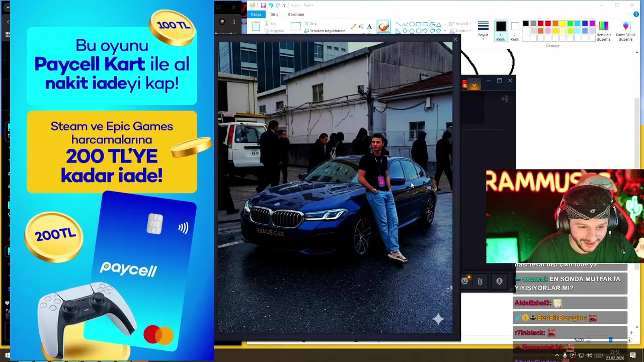Pick the pentagon shape in Paint
Image resolution: width=644 pixels, height=362 pixels.
coord(412,31)
